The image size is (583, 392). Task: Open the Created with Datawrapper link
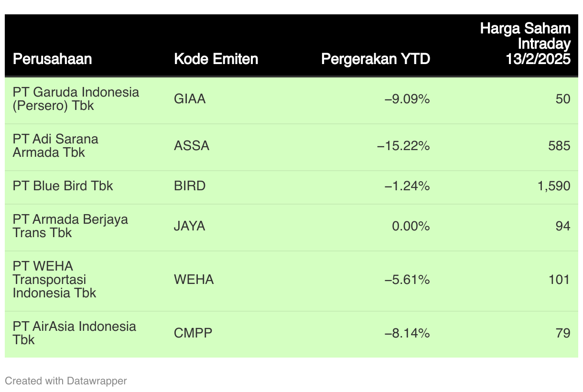click(66, 381)
